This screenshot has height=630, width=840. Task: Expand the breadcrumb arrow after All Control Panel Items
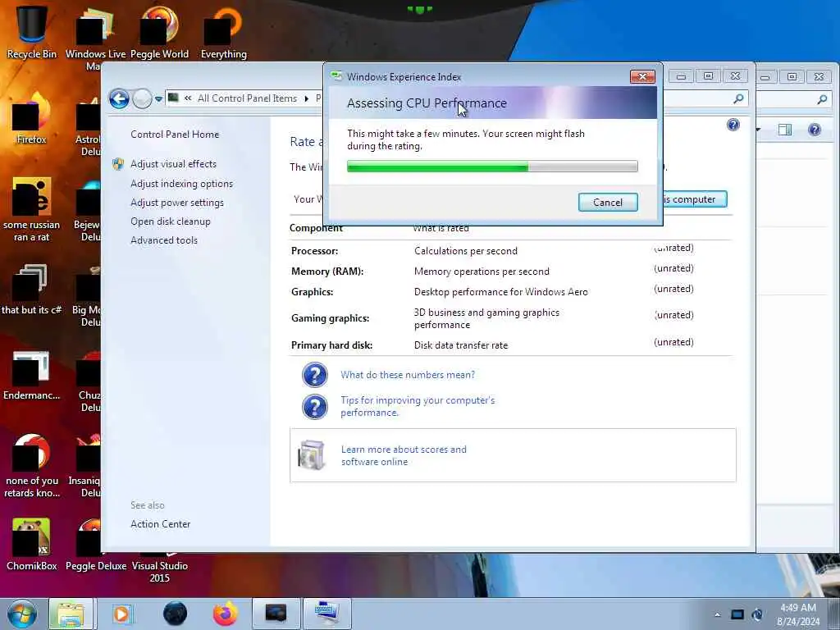click(307, 98)
